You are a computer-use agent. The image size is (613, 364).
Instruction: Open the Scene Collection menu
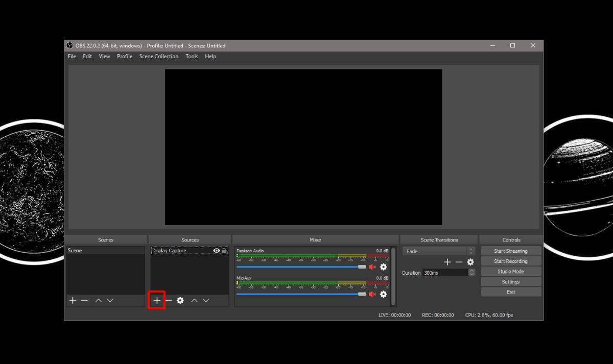coord(159,56)
